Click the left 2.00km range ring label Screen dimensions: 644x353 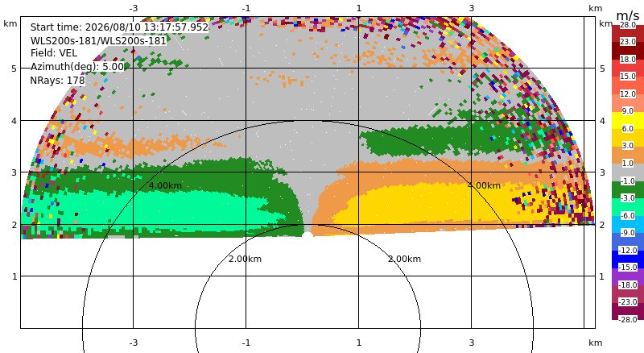[246, 259]
